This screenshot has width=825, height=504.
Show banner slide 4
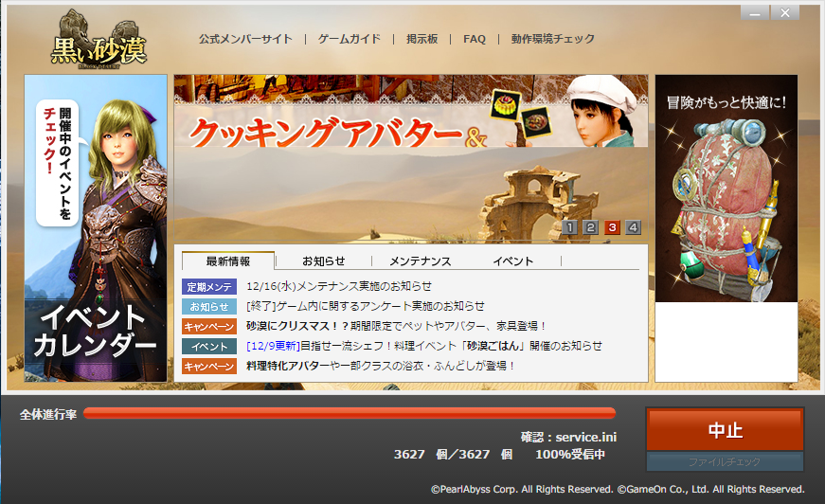tap(633, 227)
